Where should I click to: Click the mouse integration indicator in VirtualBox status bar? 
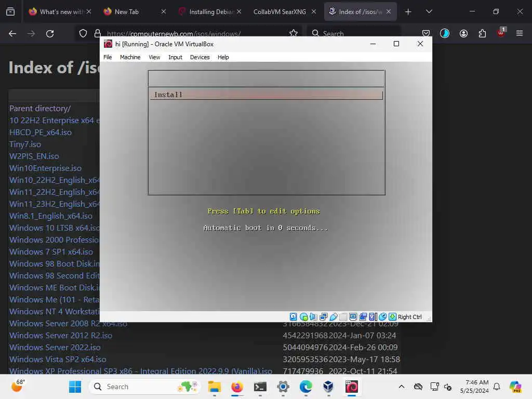[383, 316]
